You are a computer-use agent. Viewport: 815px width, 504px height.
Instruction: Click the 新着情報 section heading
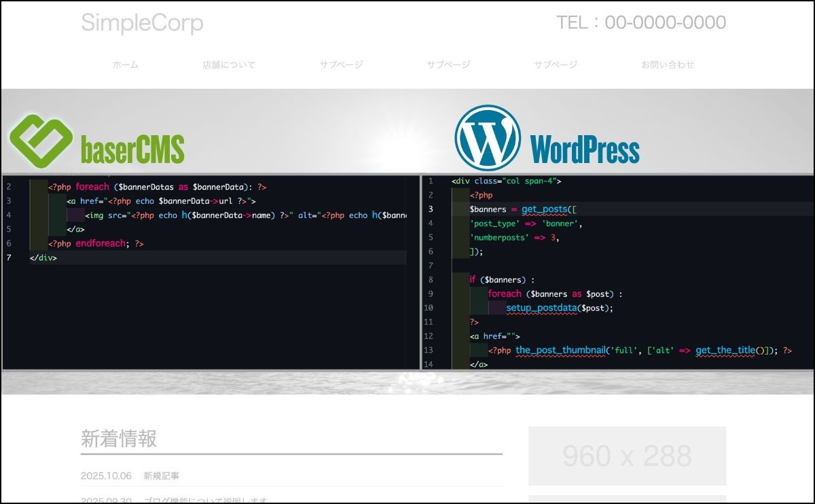119,439
